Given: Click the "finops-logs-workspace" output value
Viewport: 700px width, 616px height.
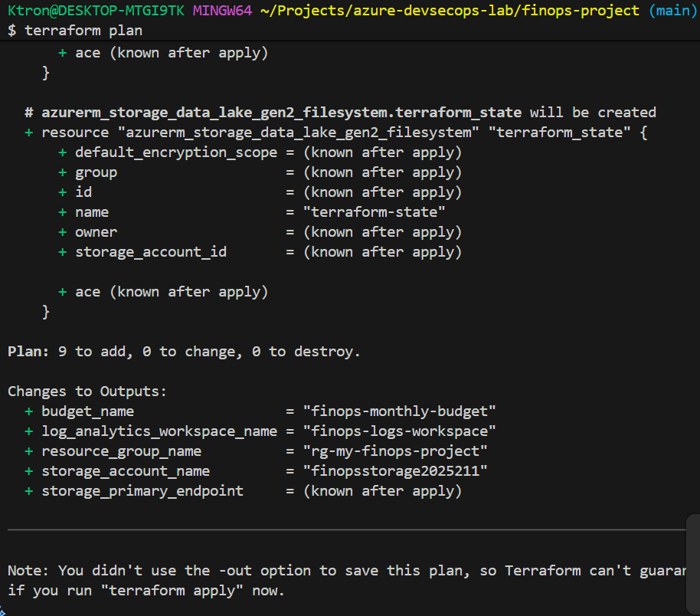Looking at the screenshot, I should click(400, 431).
